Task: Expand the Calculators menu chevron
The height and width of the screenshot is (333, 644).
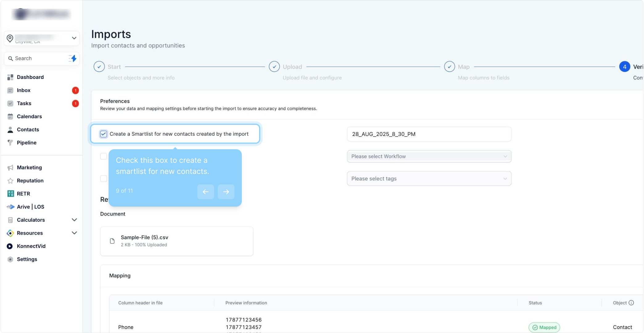Action: tap(74, 220)
